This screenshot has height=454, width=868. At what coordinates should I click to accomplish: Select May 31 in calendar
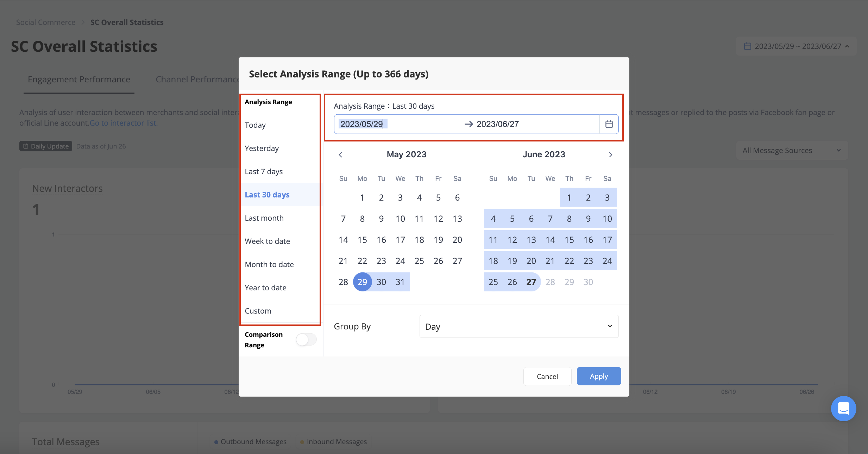400,282
